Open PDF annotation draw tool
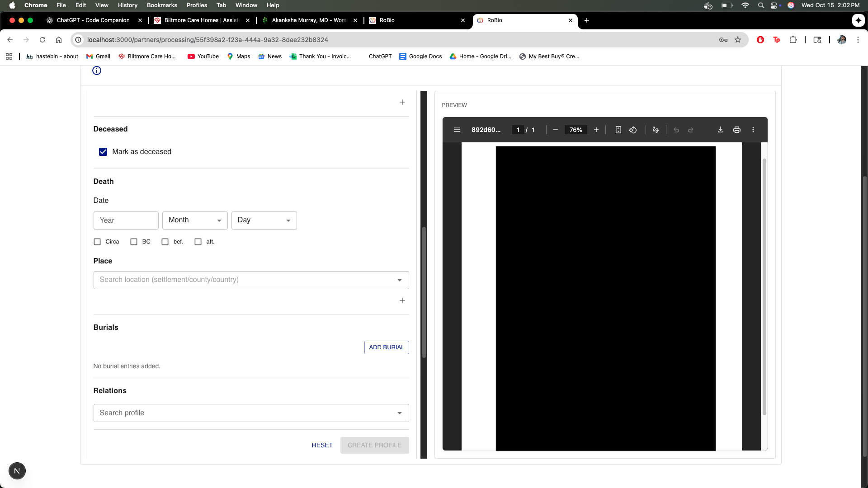This screenshot has height=488, width=868. 656,130
